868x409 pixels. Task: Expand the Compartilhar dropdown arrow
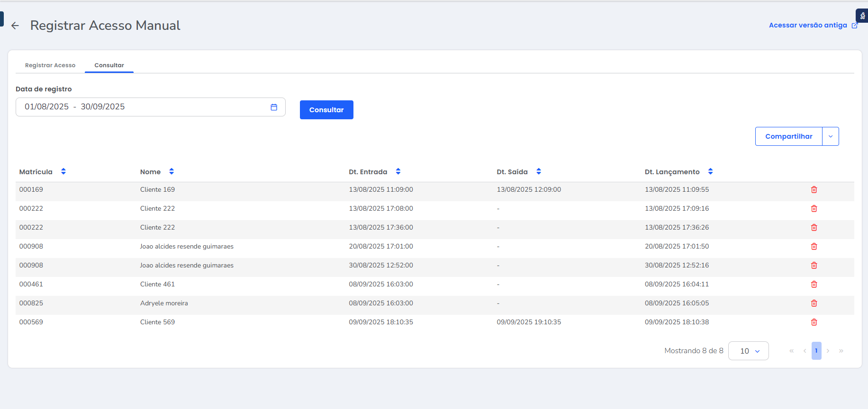(x=831, y=136)
